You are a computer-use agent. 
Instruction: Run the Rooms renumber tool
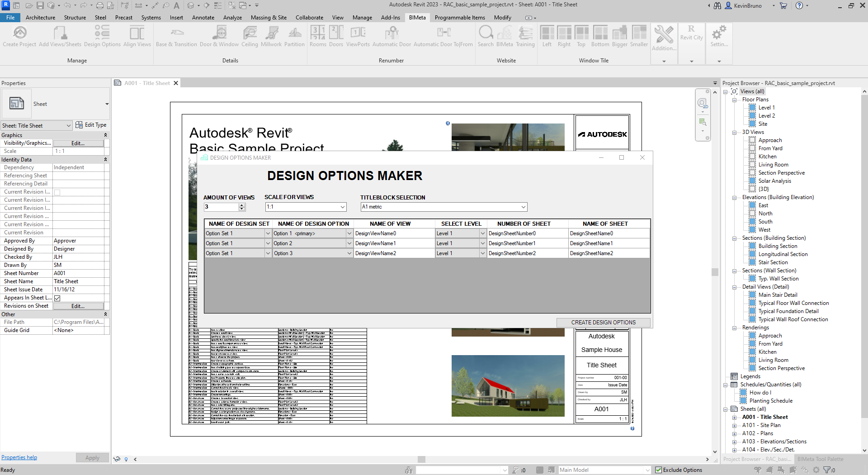(318, 36)
